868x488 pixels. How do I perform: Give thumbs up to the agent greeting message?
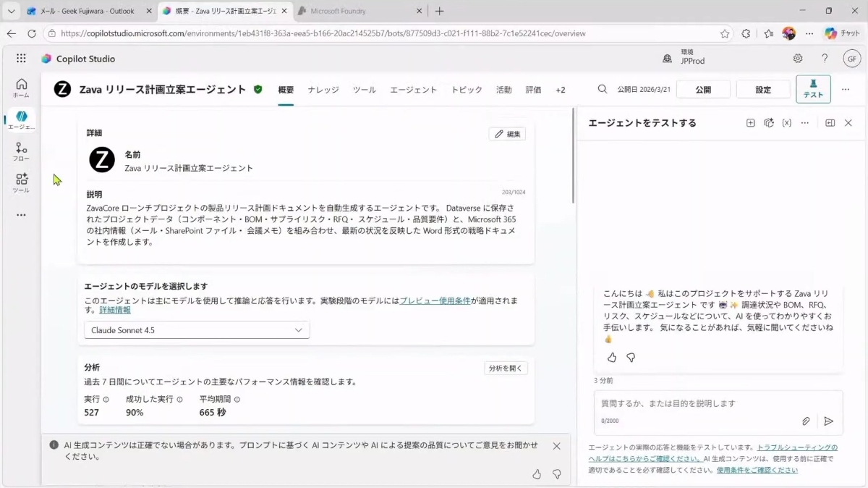612,358
